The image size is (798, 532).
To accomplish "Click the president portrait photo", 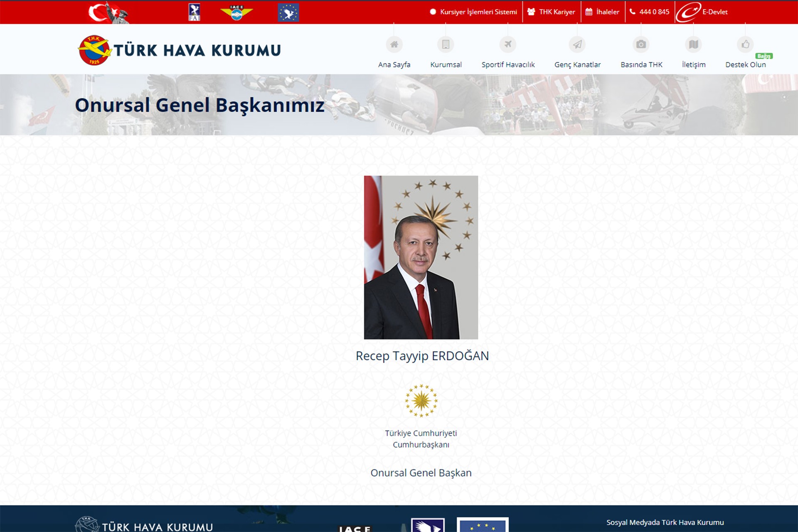I will pos(421,257).
